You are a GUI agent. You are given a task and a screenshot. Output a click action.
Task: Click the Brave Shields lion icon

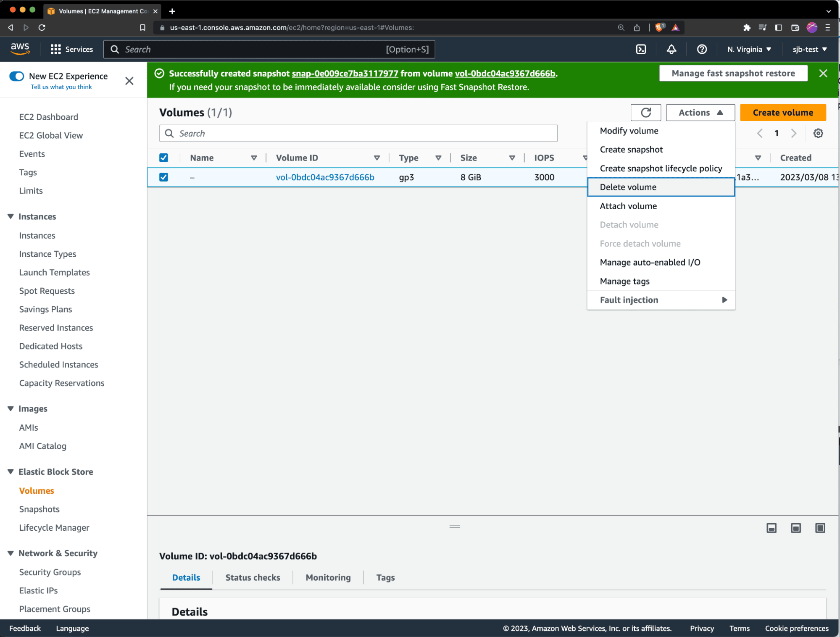coord(659,28)
